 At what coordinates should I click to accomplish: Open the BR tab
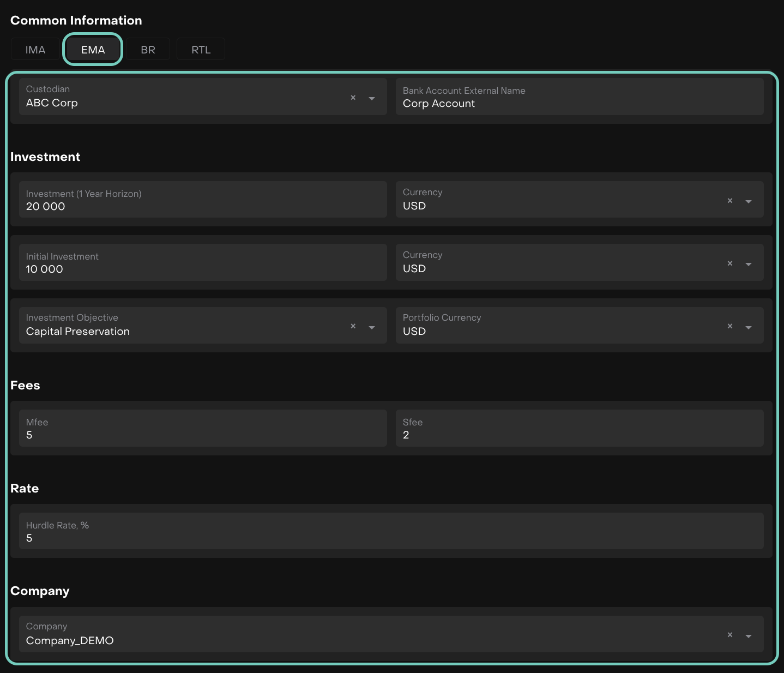[148, 50]
